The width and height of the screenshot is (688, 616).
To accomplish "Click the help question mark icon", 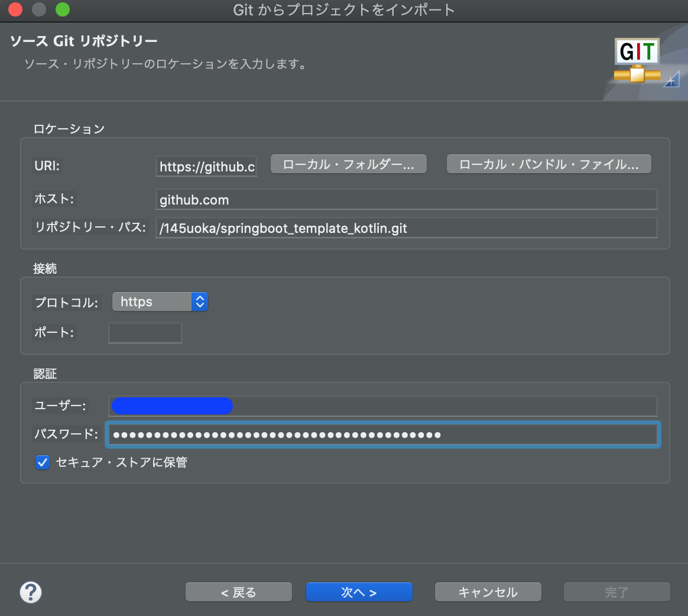I will 31,592.
